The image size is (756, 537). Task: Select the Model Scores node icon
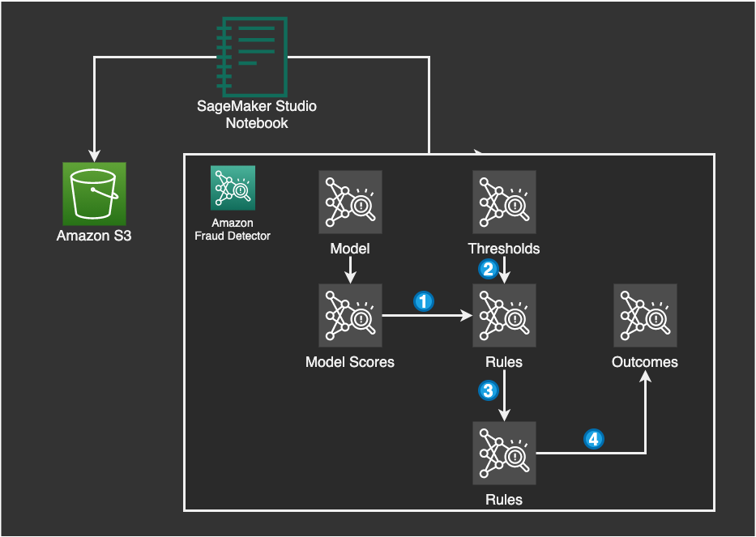click(351, 315)
